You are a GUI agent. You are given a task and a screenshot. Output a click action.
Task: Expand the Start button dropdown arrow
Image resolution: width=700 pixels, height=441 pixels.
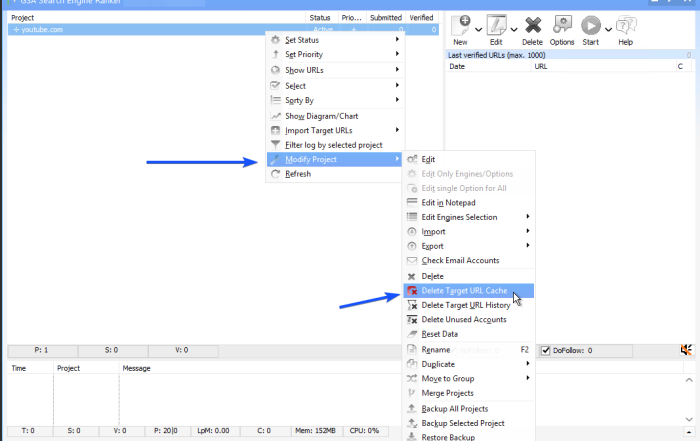pyautogui.click(x=607, y=28)
